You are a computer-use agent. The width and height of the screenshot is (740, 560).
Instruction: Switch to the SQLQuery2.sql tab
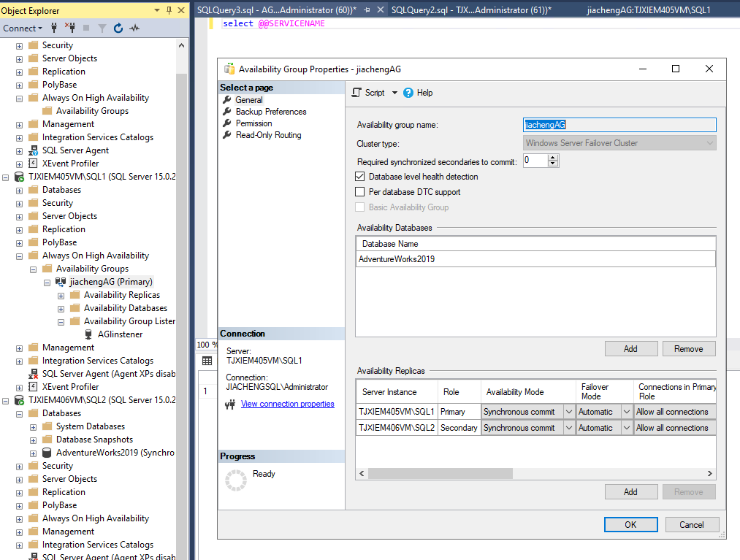coord(470,10)
